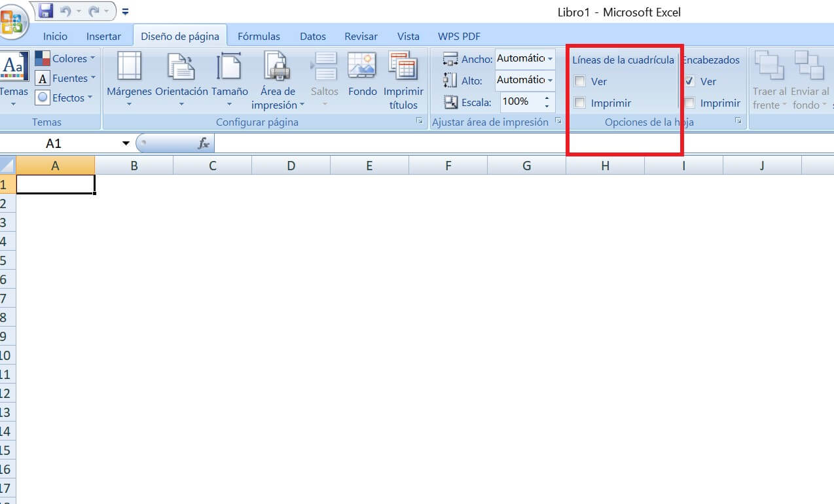The image size is (834, 504).
Task: Click the Traer al frente button
Action: coord(770,80)
